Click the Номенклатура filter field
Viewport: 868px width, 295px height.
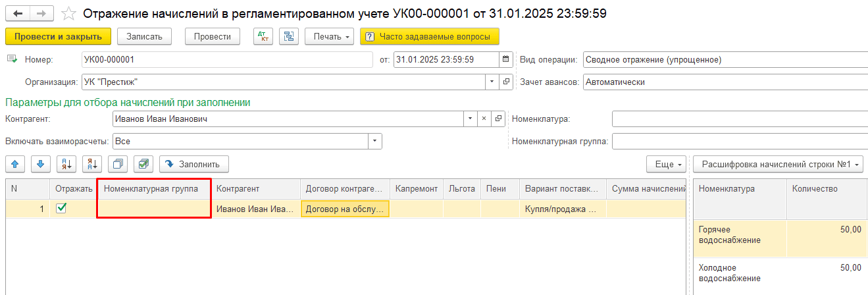click(x=740, y=119)
